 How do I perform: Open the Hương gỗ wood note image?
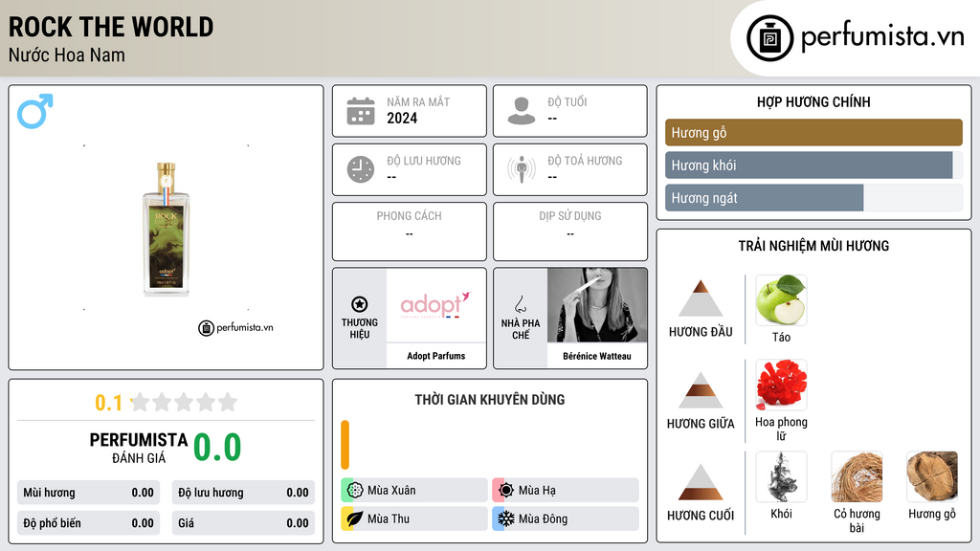tap(932, 476)
